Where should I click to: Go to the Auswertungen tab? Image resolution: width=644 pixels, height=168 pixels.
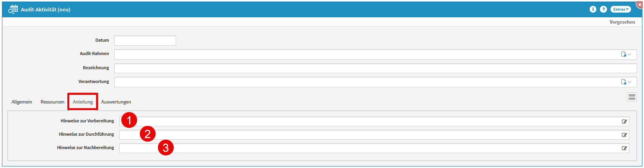click(116, 102)
